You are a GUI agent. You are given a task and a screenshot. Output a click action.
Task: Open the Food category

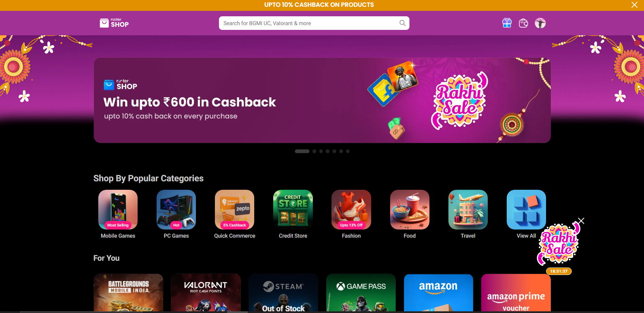409,214
